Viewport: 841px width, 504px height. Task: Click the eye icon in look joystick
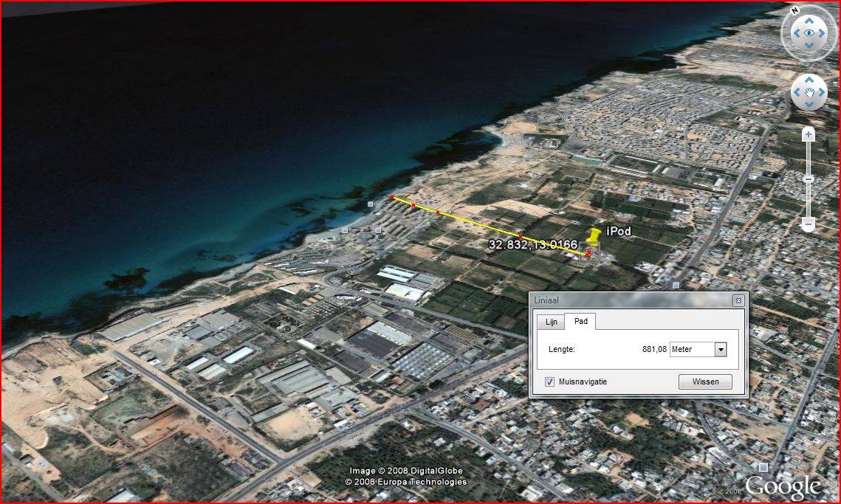[809, 33]
